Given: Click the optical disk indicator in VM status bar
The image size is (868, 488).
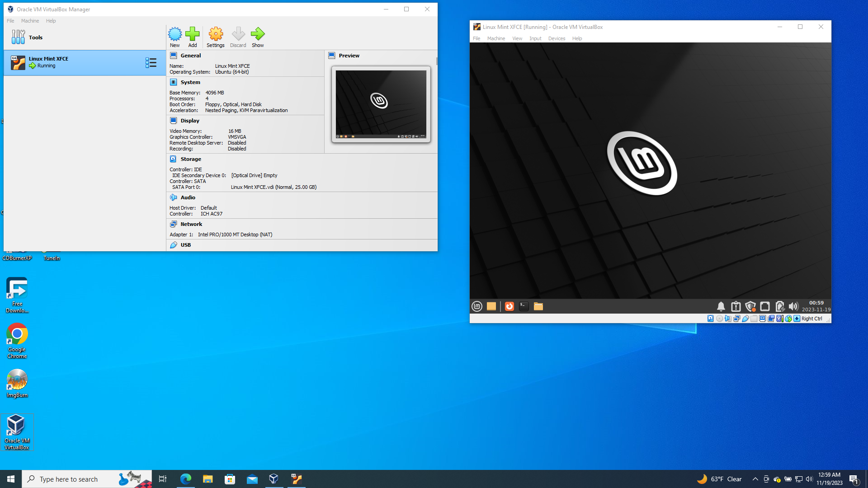Looking at the screenshot, I should pyautogui.click(x=719, y=319).
